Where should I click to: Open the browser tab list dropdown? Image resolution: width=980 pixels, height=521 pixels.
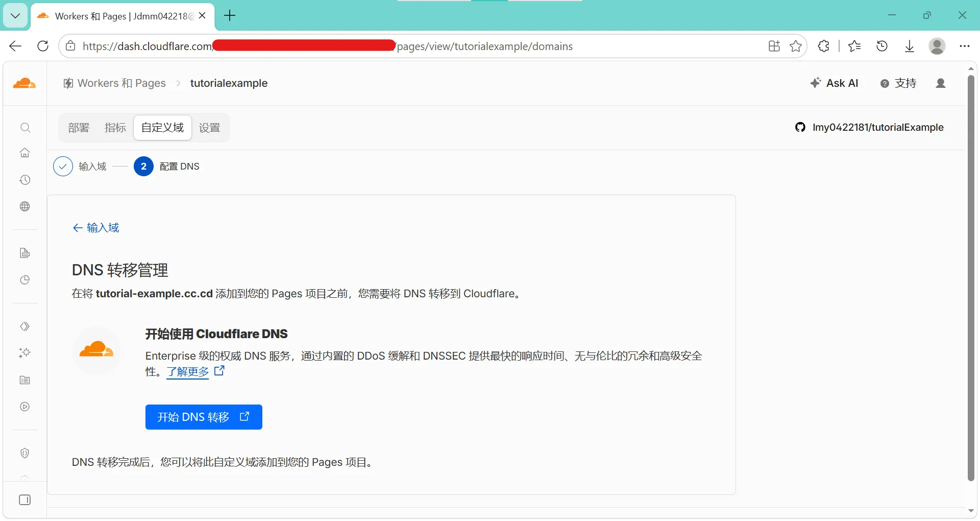15,16
